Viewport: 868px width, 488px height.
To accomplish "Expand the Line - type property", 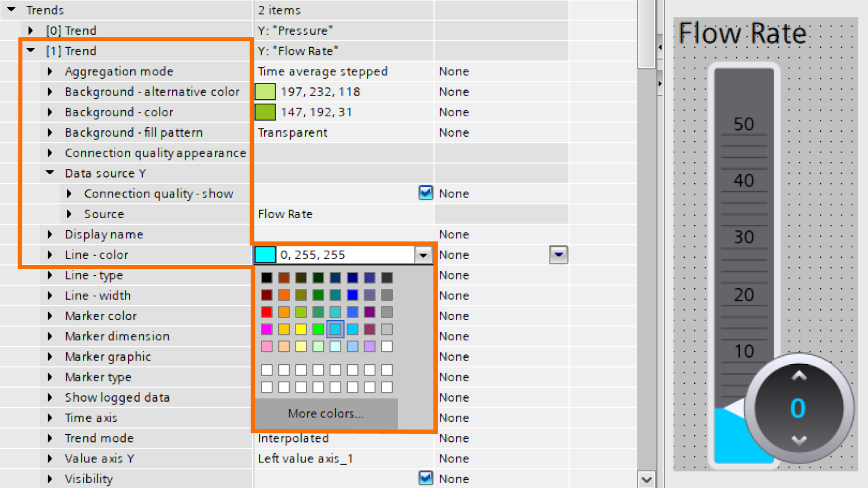I will [50, 275].
